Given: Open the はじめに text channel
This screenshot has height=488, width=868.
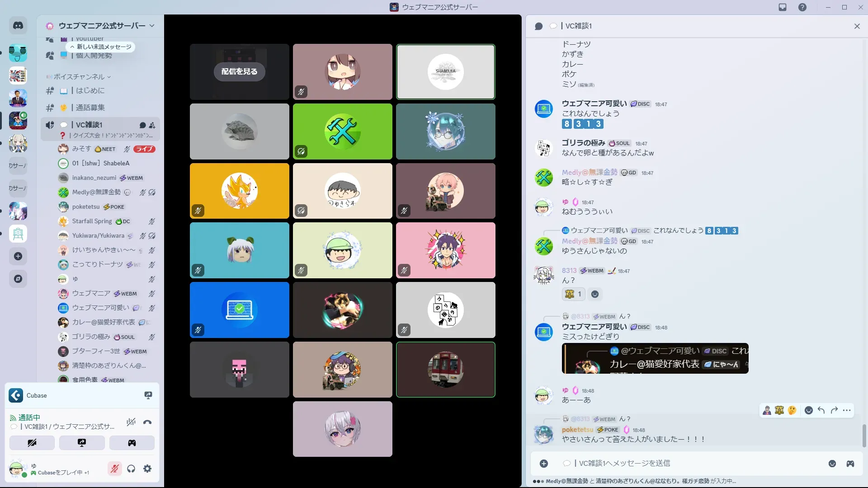Looking at the screenshot, I should pos(90,91).
